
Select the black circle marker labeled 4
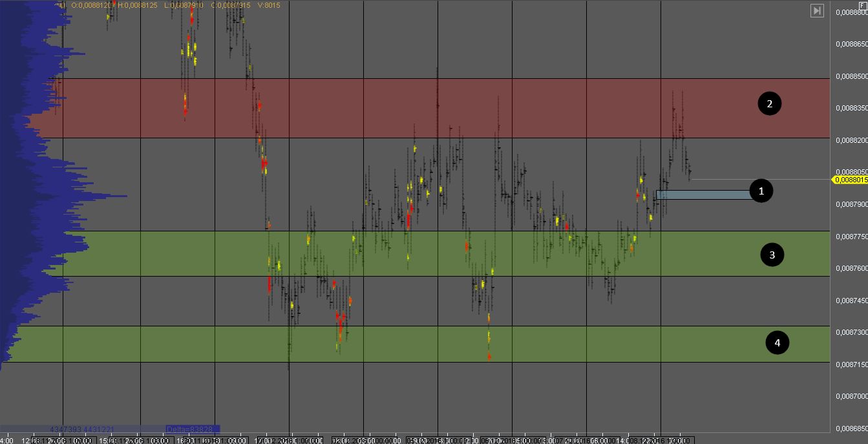point(777,343)
